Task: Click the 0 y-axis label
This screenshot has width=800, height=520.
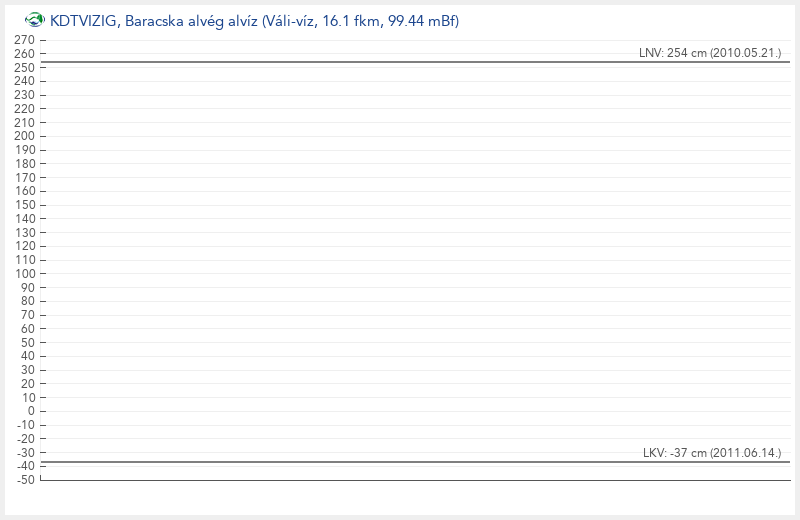Action: 31,411
